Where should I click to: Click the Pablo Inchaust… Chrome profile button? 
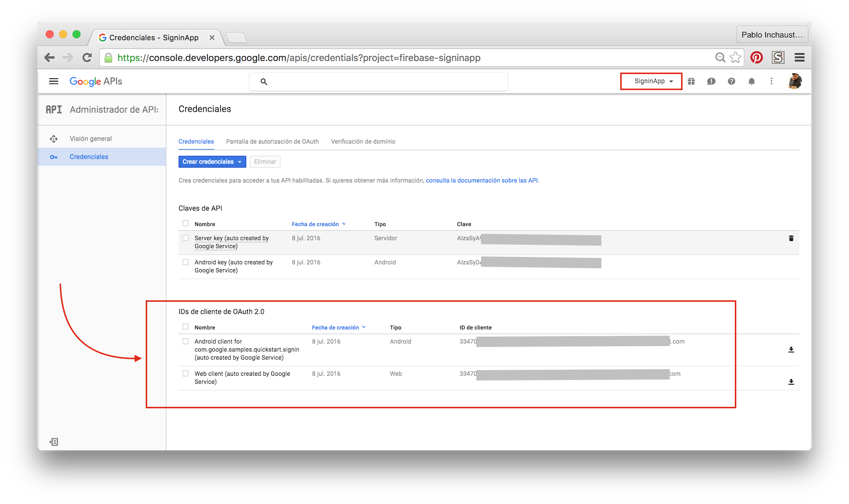pyautogui.click(x=772, y=34)
